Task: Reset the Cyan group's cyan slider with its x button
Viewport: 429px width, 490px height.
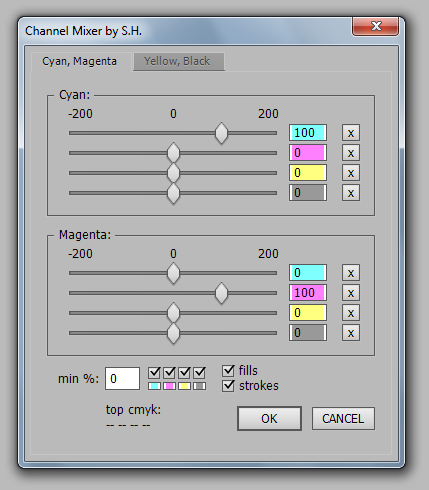Action: (351, 133)
